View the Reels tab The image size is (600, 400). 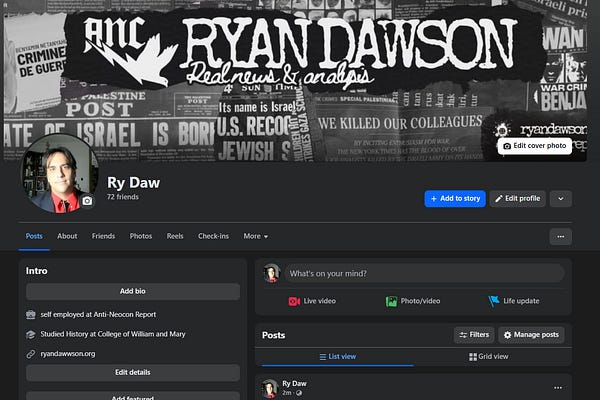(175, 236)
